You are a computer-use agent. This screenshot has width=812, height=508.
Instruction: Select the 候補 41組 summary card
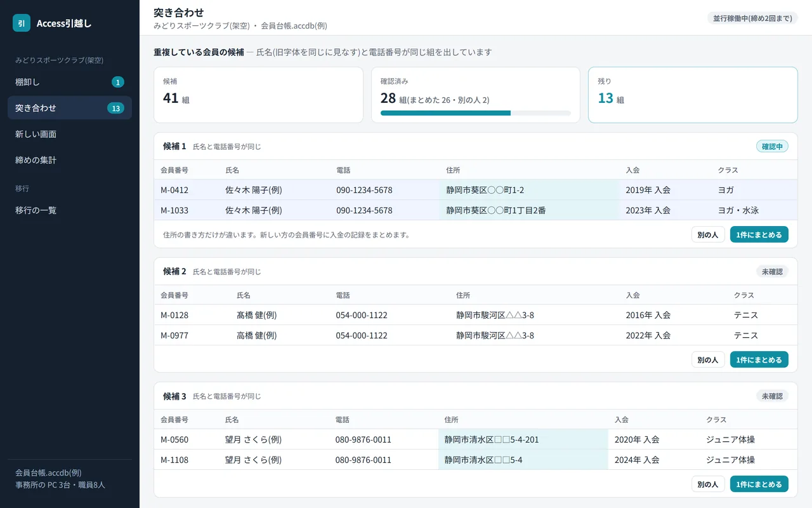click(x=258, y=95)
